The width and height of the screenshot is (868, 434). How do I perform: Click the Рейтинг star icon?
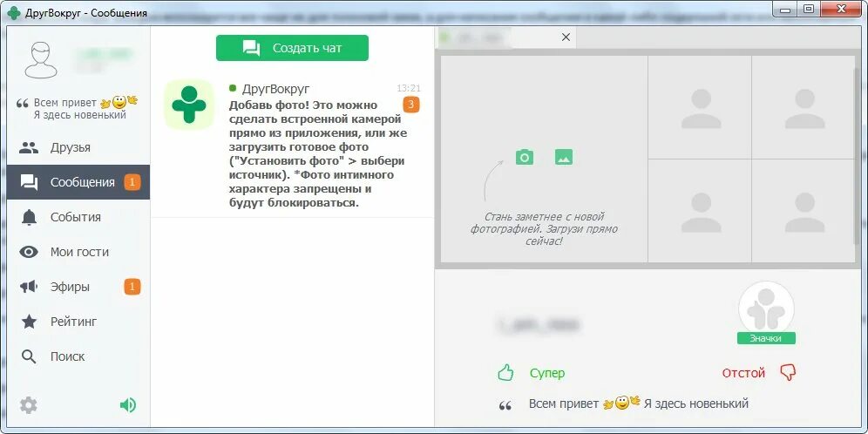coord(29,322)
